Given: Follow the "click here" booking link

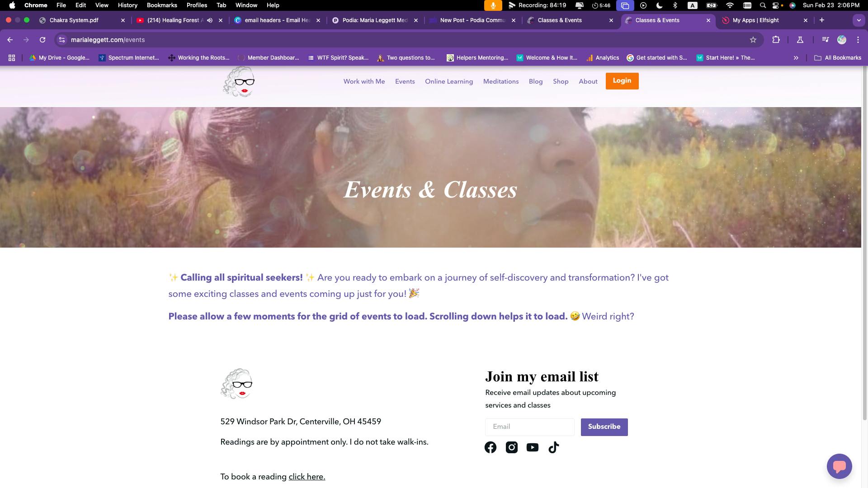Looking at the screenshot, I should click(x=307, y=477).
